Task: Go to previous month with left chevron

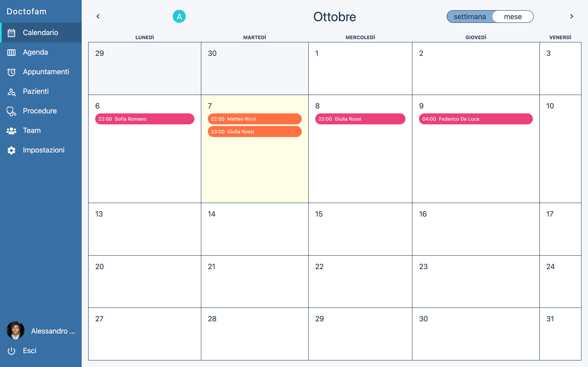Action: (x=98, y=17)
